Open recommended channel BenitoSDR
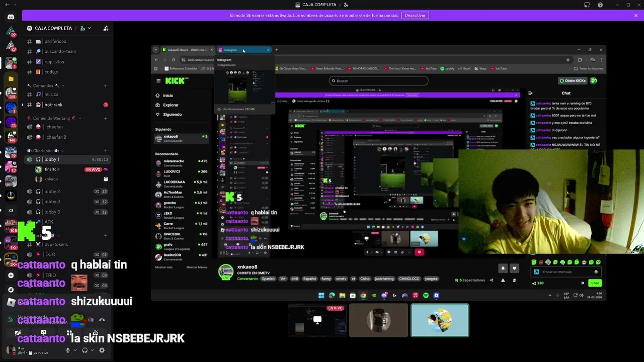This screenshot has height=362, width=644. (181, 257)
